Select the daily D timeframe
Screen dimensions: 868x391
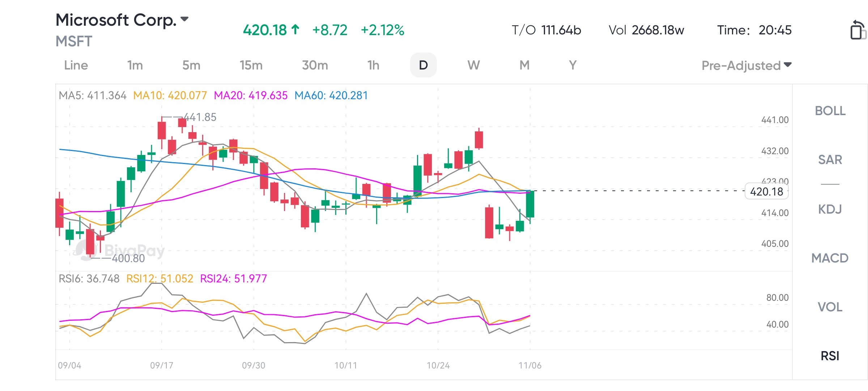pos(423,65)
